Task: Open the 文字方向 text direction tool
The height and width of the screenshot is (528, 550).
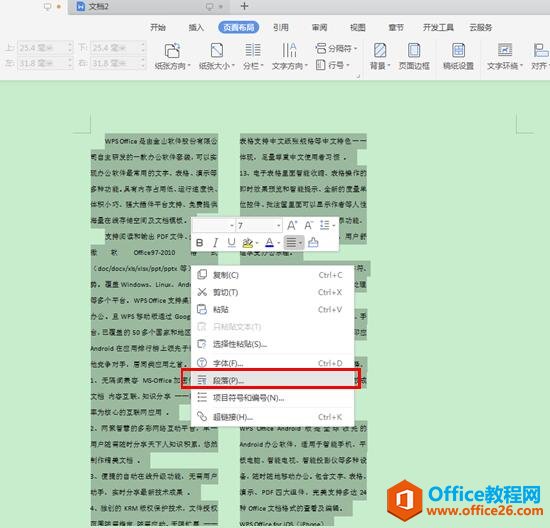Action: [289, 56]
